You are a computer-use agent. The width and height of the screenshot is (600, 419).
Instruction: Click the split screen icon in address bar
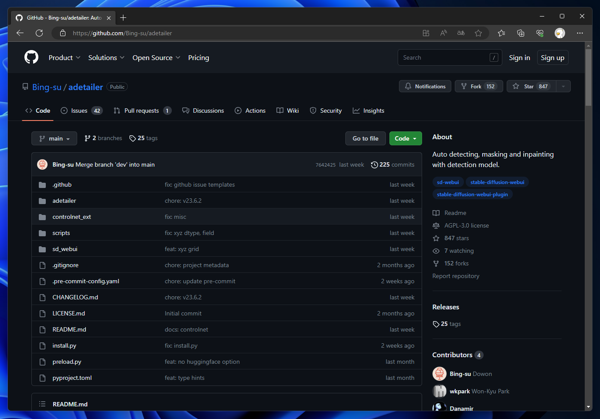coord(426,33)
